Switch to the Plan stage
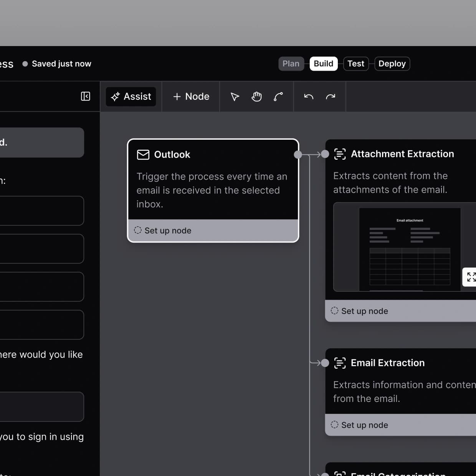This screenshot has width=476, height=476. tap(291, 64)
